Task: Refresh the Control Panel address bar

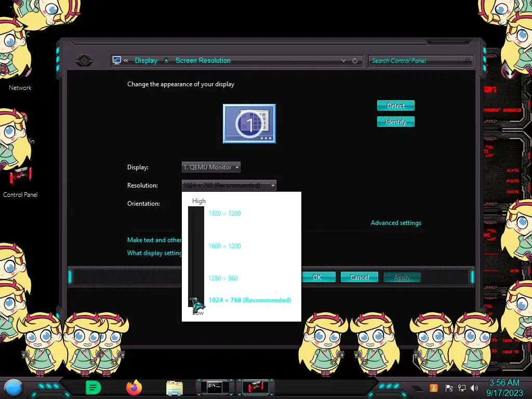Action: (x=355, y=61)
